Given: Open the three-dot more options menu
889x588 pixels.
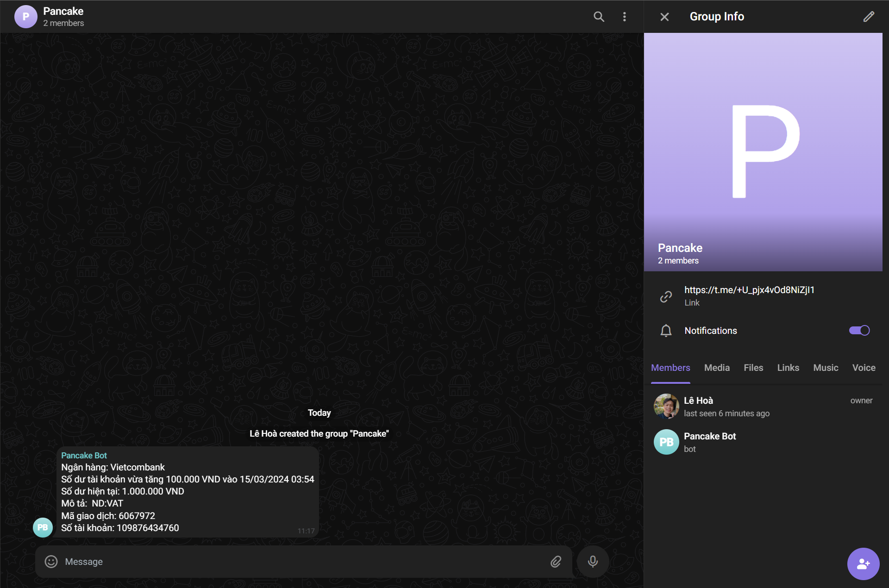Looking at the screenshot, I should click(x=625, y=17).
